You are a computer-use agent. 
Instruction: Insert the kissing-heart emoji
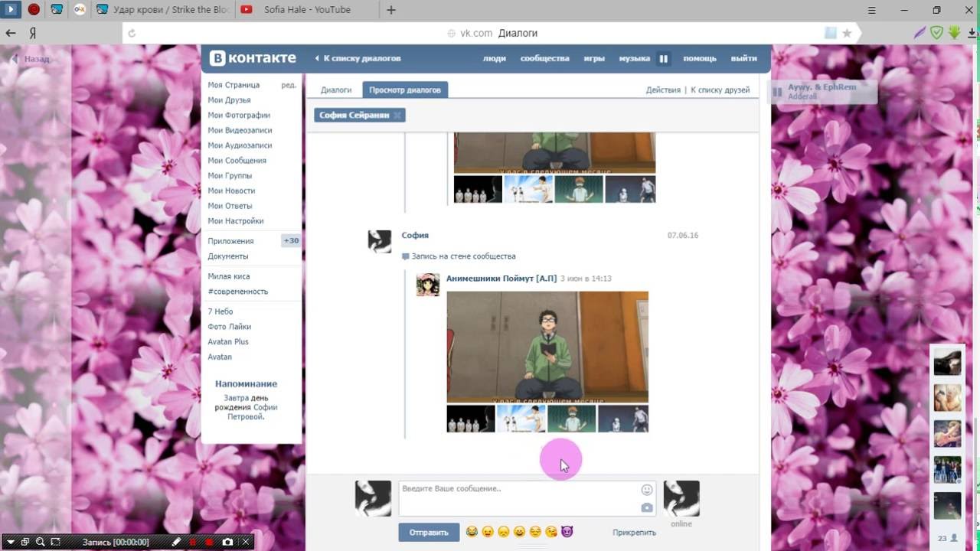pyautogui.click(x=551, y=531)
